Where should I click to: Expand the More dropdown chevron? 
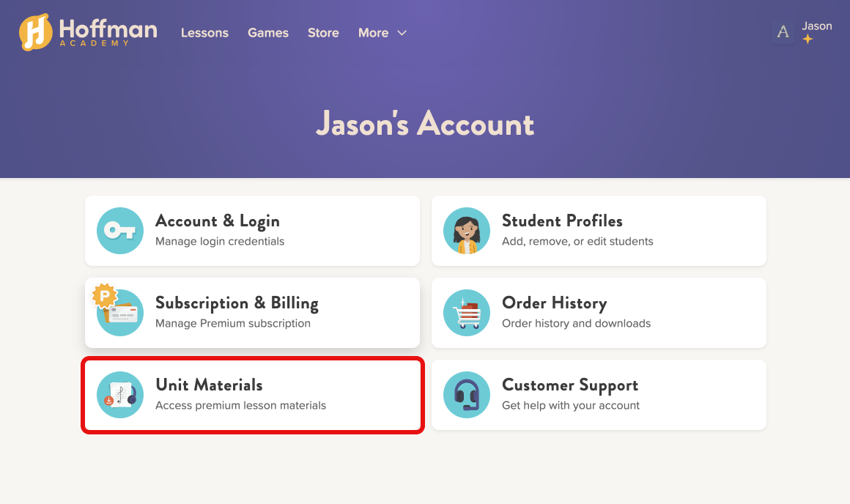click(x=402, y=33)
